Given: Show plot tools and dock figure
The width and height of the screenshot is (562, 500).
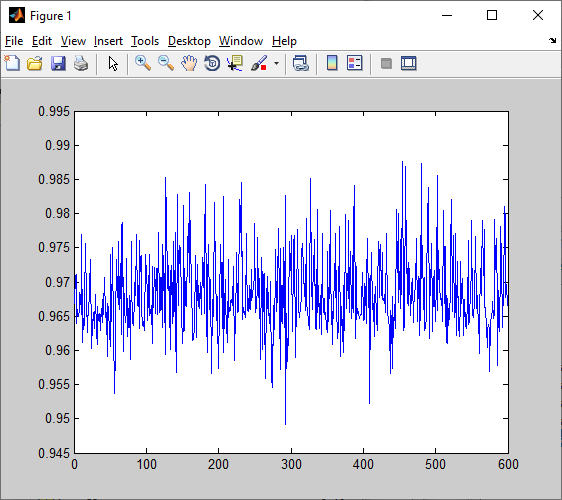Looking at the screenshot, I should (409, 63).
